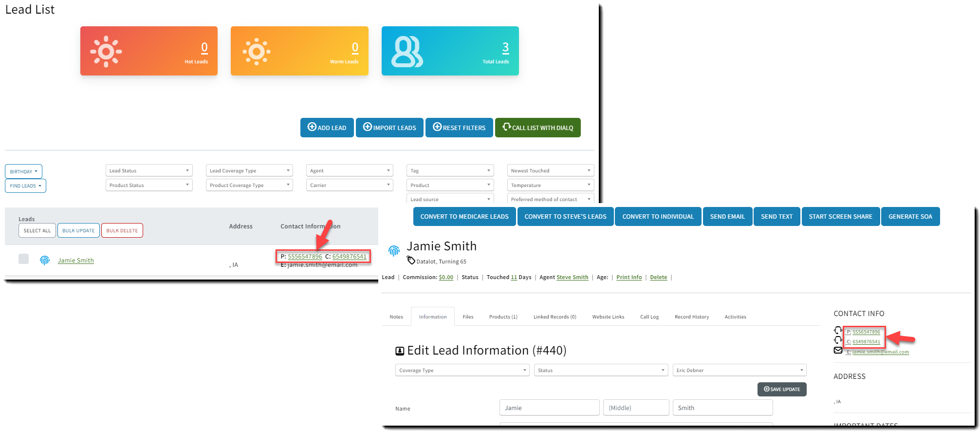Click Convert to Medicare Leads
980x431 pixels.
pyautogui.click(x=464, y=217)
